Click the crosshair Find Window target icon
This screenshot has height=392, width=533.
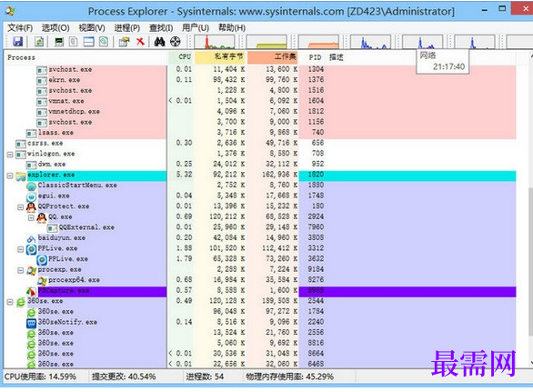175,42
